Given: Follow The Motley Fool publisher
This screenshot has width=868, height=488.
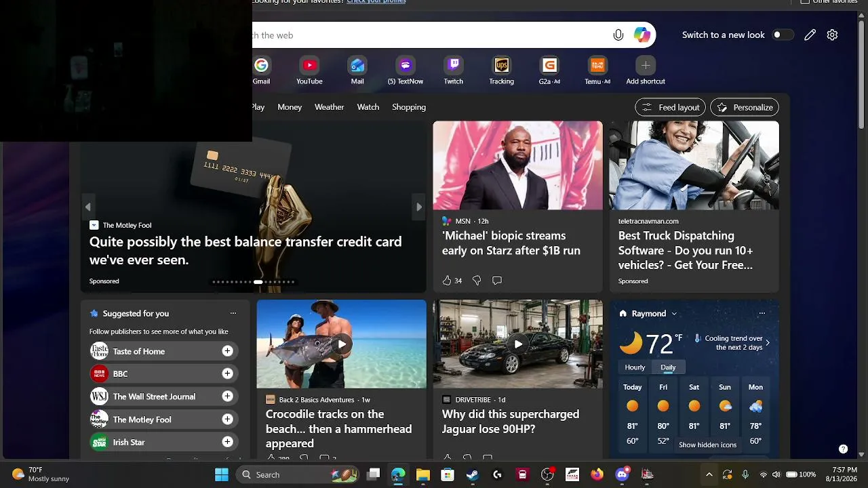Looking at the screenshot, I should 227,419.
